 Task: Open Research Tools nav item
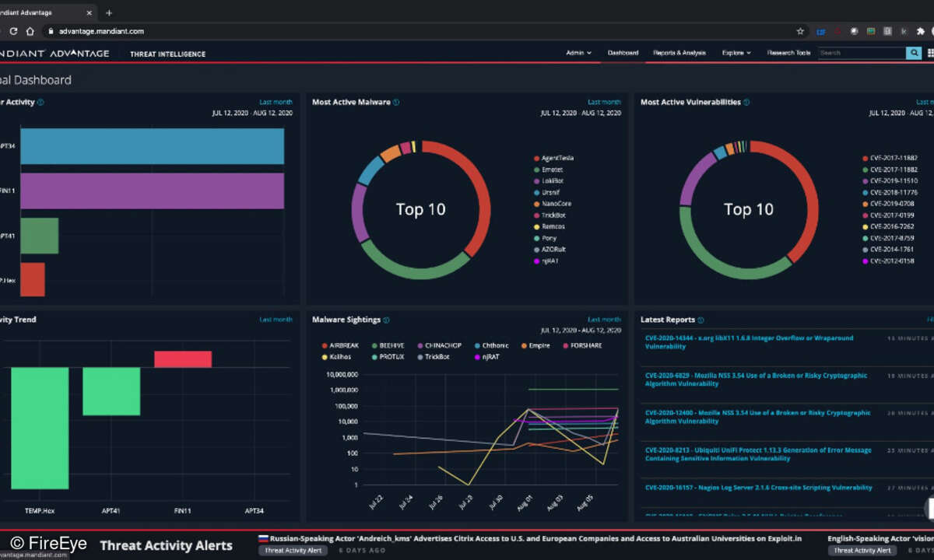[x=789, y=53]
